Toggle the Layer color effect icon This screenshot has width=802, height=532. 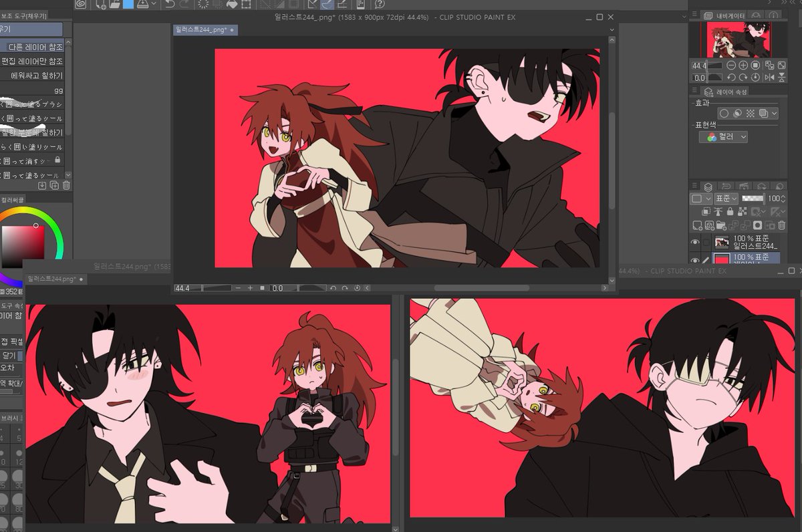click(x=764, y=114)
